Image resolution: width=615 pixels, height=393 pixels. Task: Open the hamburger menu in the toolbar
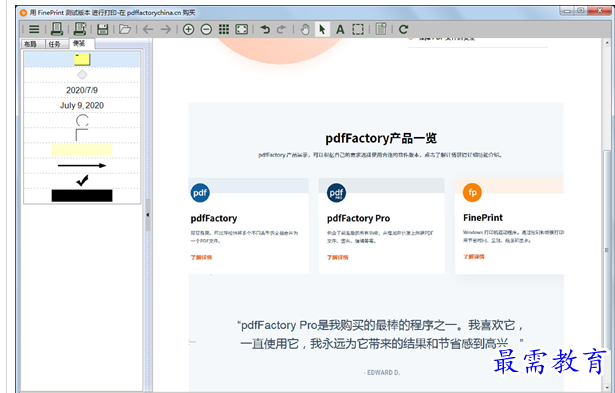coord(34,29)
